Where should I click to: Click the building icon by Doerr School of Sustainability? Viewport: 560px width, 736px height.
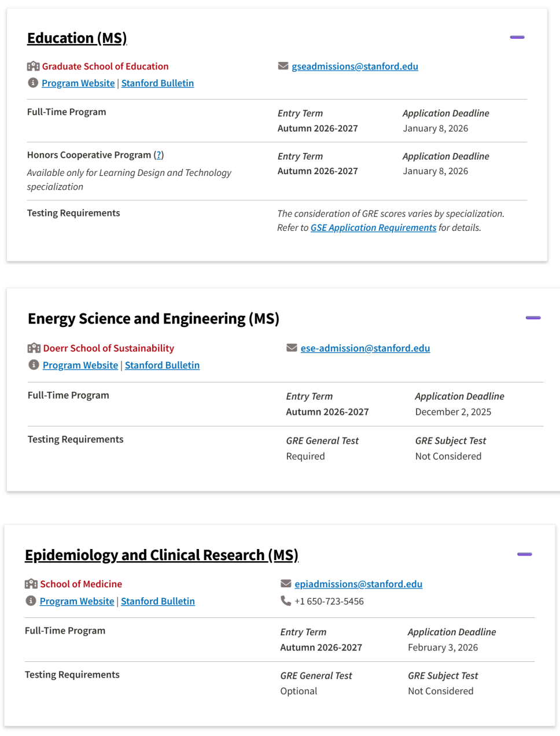click(x=34, y=348)
